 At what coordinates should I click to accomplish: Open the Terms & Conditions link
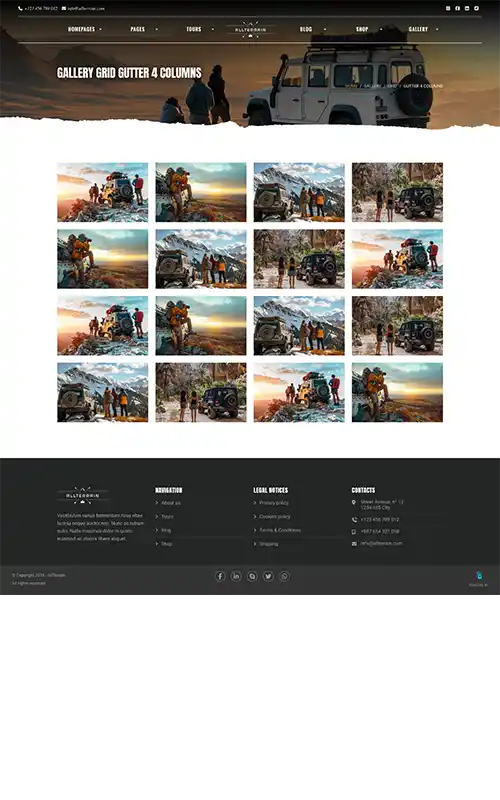(280, 530)
